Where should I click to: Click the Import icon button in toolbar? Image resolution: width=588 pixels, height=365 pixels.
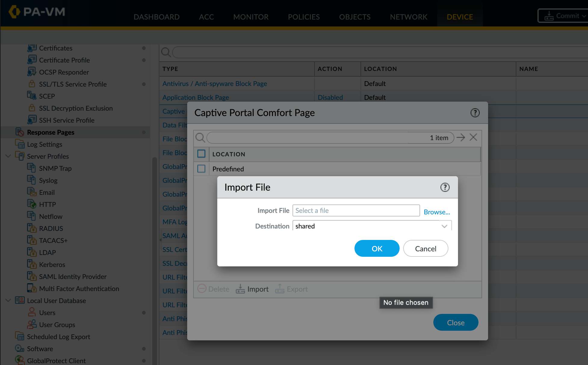point(240,289)
